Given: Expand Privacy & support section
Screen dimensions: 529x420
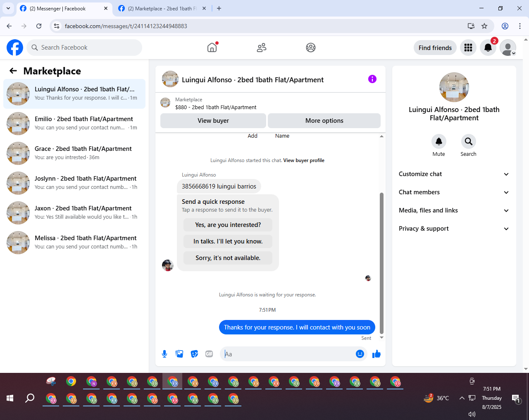Looking at the screenshot, I should point(454,229).
